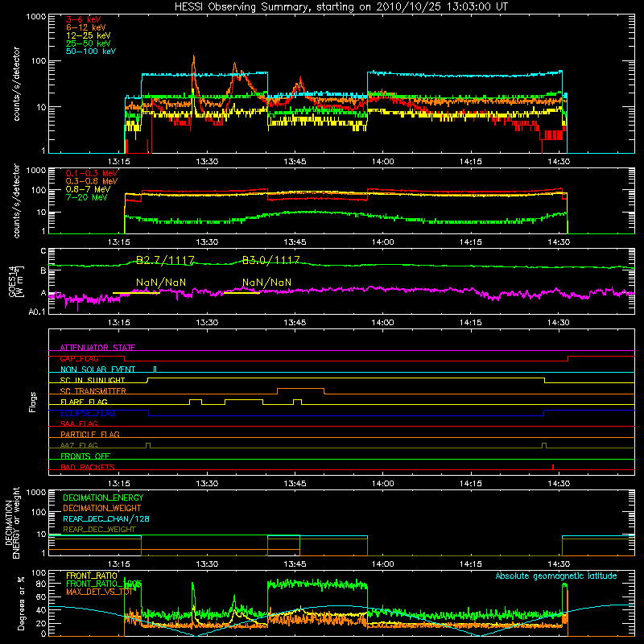This screenshot has height=644, width=644.
Task: Click NaN/NaN label beneath B2.7/1117
Action: (161, 283)
